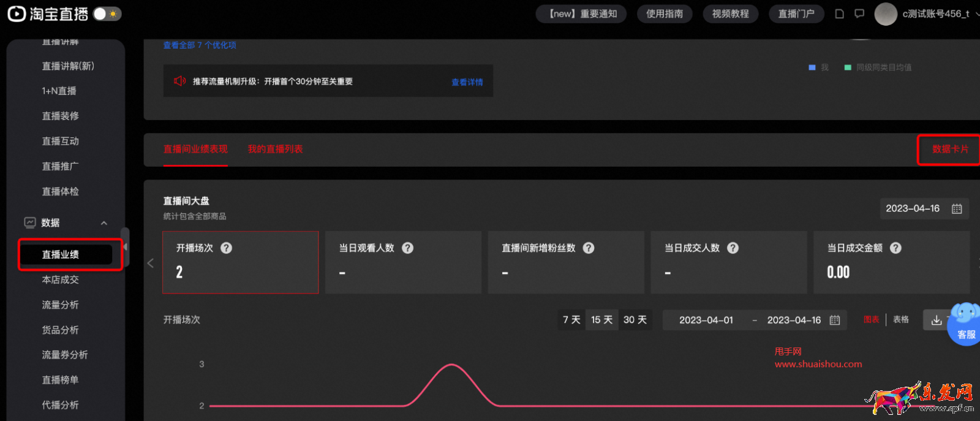The height and width of the screenshot is (421, 980).
Task: Click help icon next to 当日观看人数
Action: tap(407, 248)
